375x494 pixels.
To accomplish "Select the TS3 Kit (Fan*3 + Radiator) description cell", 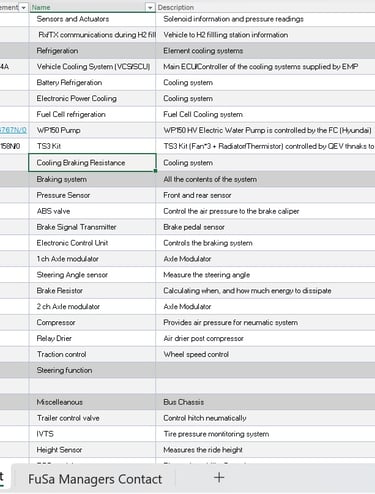I will (265, 146).
